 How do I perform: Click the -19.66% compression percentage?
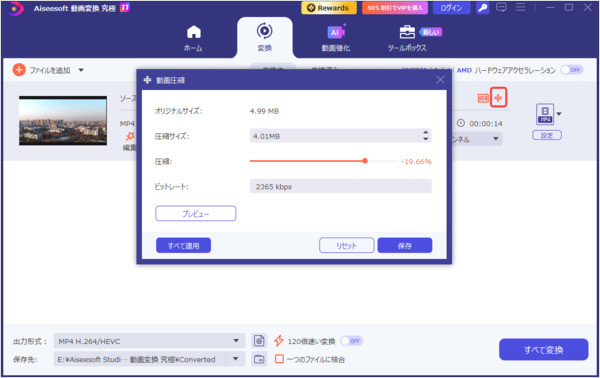(416, 161)
